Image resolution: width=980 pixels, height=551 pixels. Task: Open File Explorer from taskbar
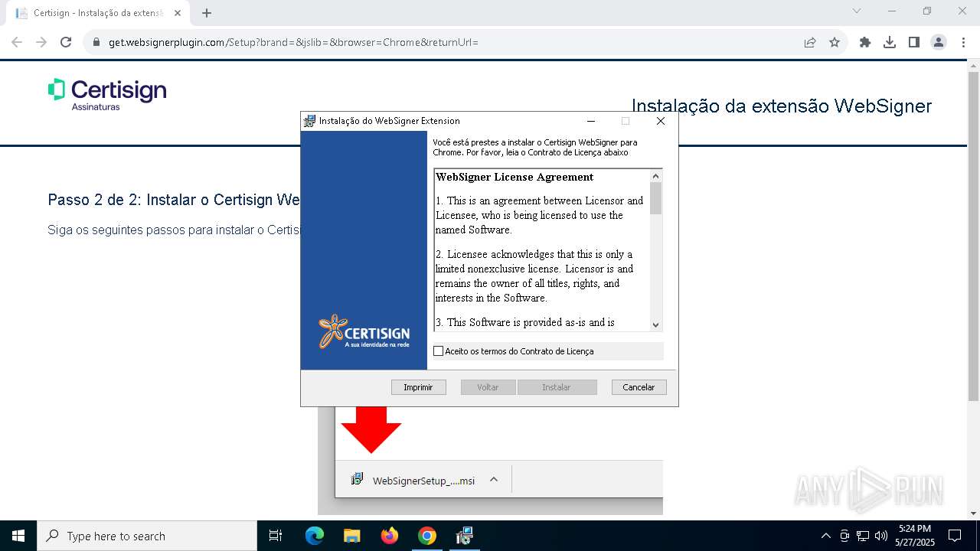(x=352, y=536)
